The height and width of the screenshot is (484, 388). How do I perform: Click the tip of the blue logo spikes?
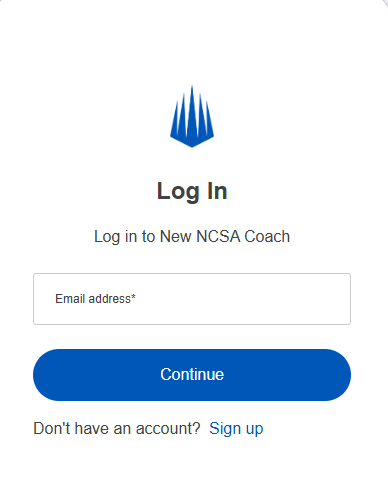click(x=192, y=88)
